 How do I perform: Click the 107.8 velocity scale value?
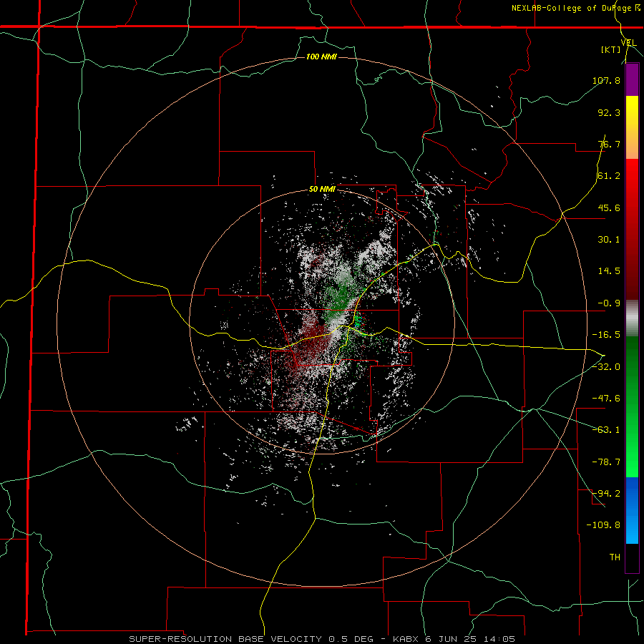coord(606,80)
